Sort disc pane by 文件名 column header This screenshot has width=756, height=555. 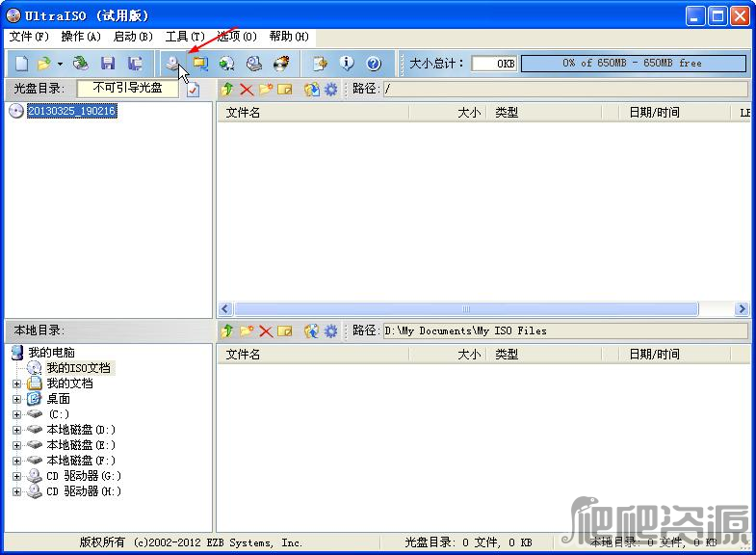point(313,113)
